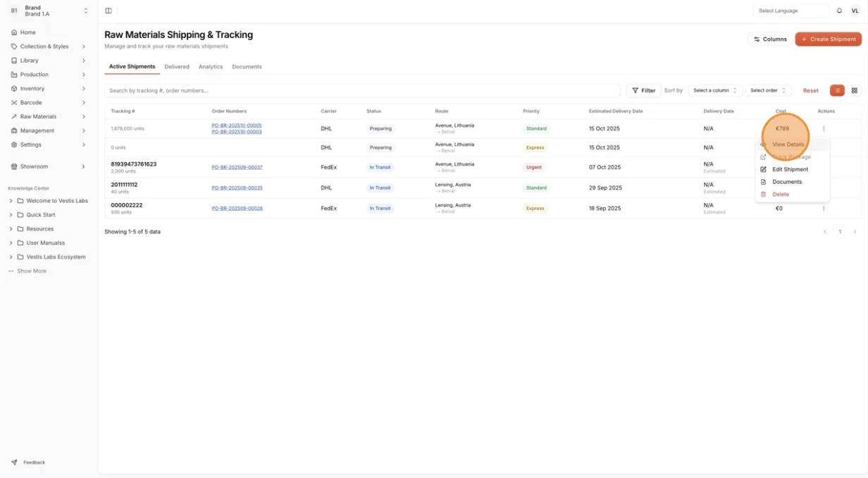This screenshot has height=478, width=868.
Task: Open the 'Select a column' sort dropdown
Action: tap(714, 90)
